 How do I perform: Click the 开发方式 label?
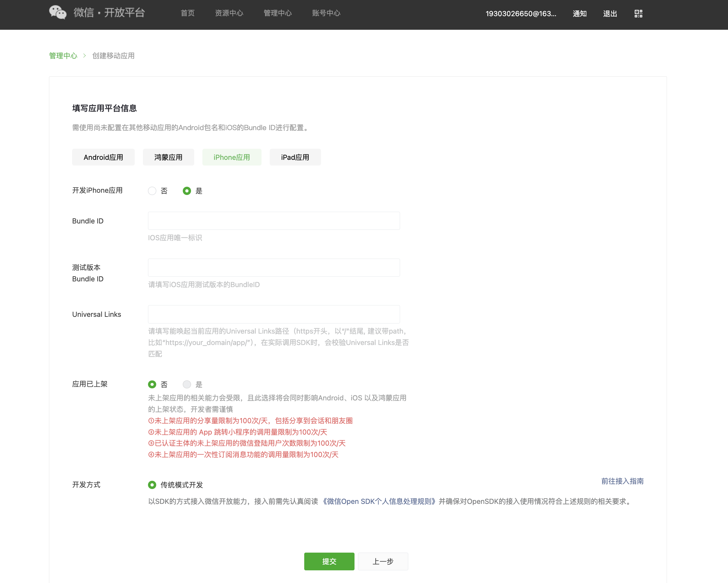tap(86, 485)
